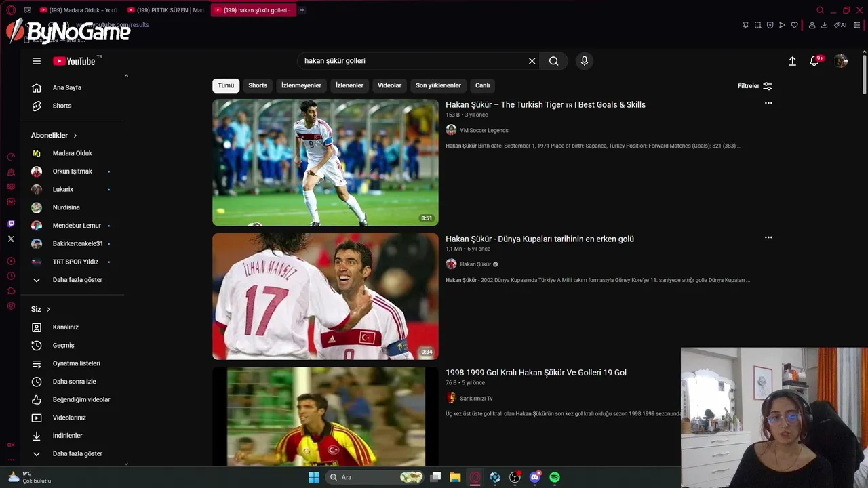Open Spotify from the taskbar
Image resolution: width=868 pixels, height=488 pixels.
click(x=555, y=477)
